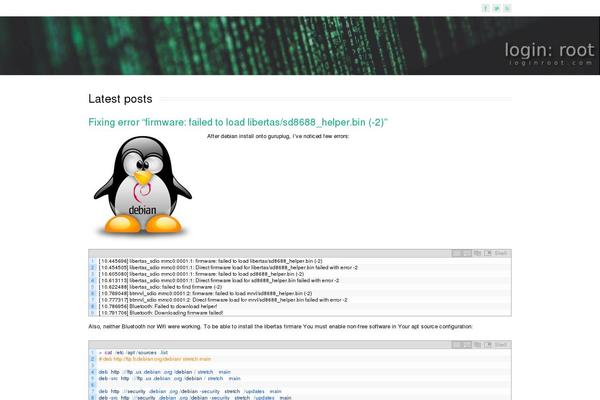Open libertas_sdio log code in new window
Image resolution: width=600 pixels, height=400 pixels.
488,253
